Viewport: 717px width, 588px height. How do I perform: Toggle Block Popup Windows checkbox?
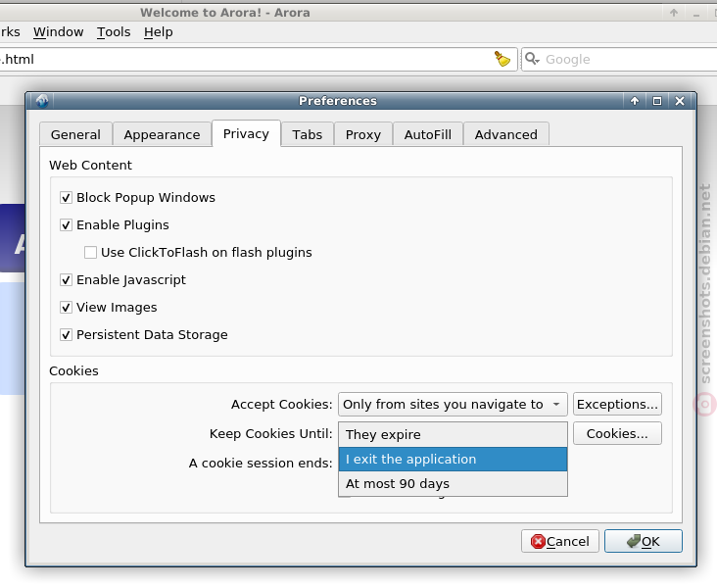pos(66,198)
